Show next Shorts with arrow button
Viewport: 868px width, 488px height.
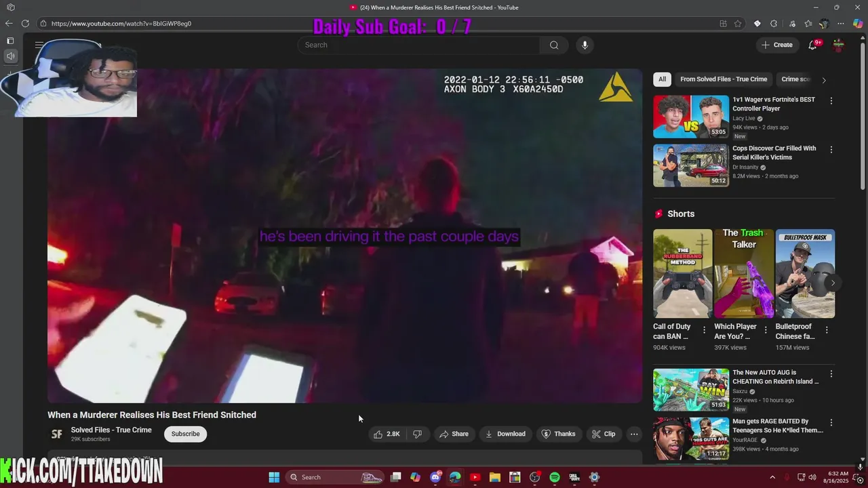tap(833, 283)
